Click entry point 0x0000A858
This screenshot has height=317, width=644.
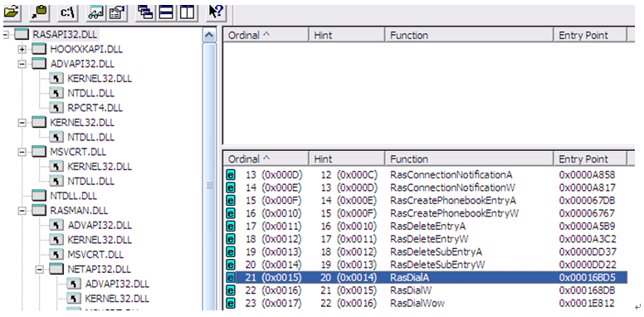coord(588,175)
